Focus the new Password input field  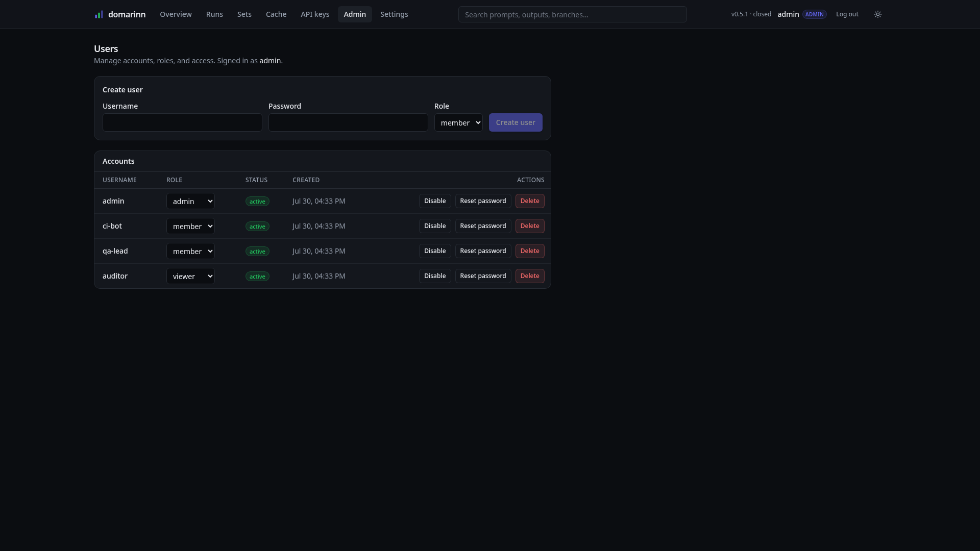point(348,122)
